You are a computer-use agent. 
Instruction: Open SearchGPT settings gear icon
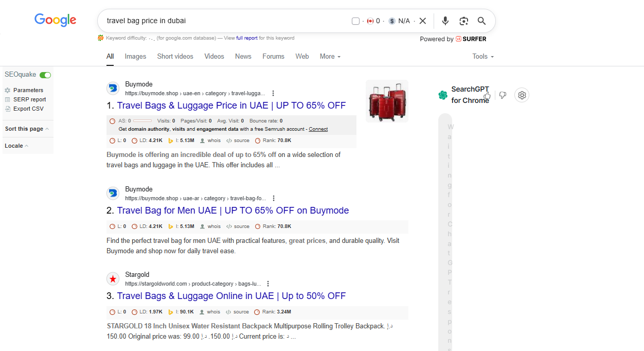[522, 95]
